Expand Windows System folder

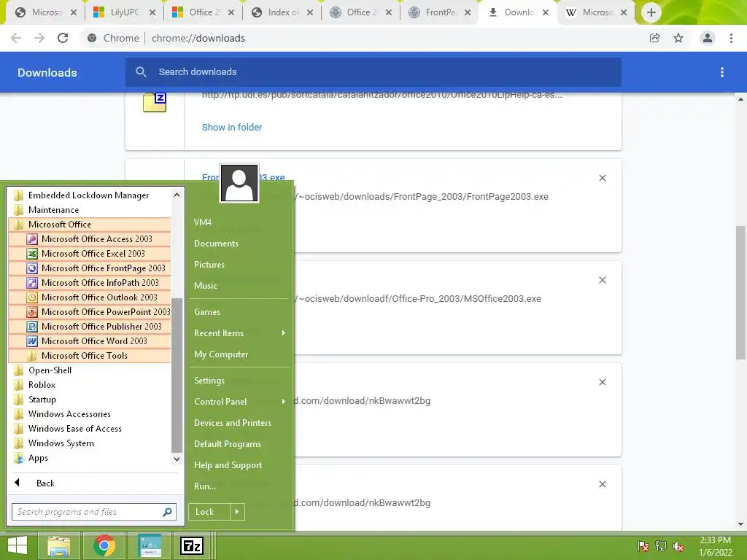tap(90, 443)
